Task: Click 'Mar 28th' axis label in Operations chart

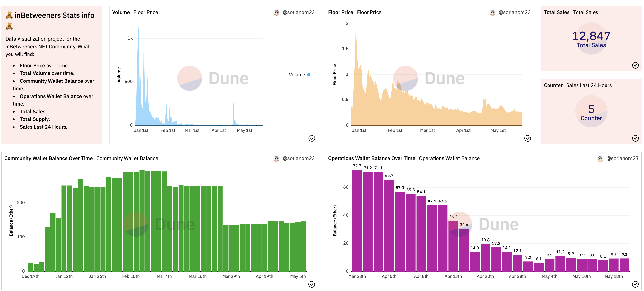Action: click(x=357, y=276)
